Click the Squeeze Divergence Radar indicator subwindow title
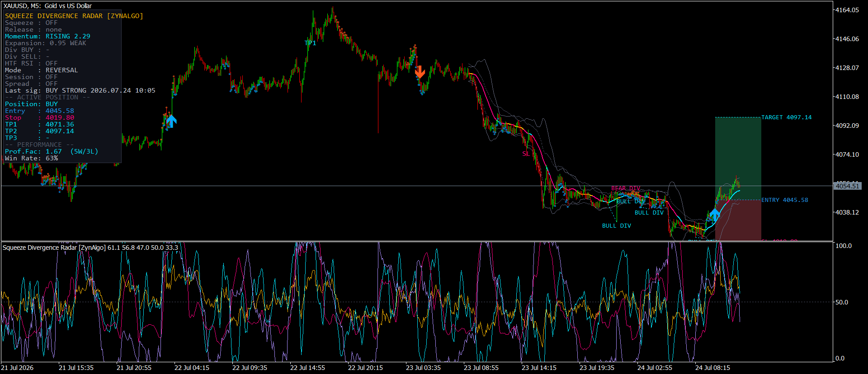This screenshot has height=374, width=868. pos(90,248)
